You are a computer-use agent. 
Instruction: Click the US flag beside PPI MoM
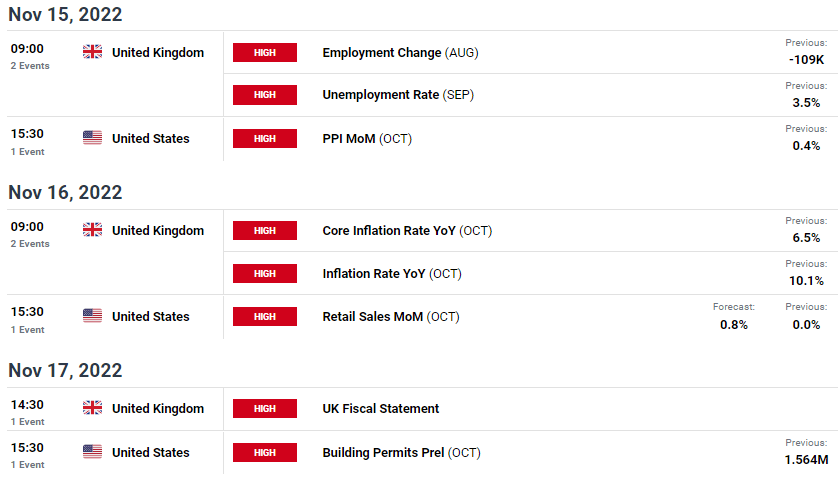92,138
